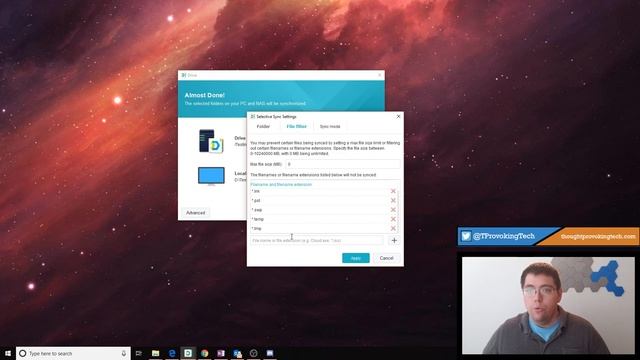Close the Drive setup window
This screenshot has height=360, width=640.
pyautogui.click(x=380, y=75)
